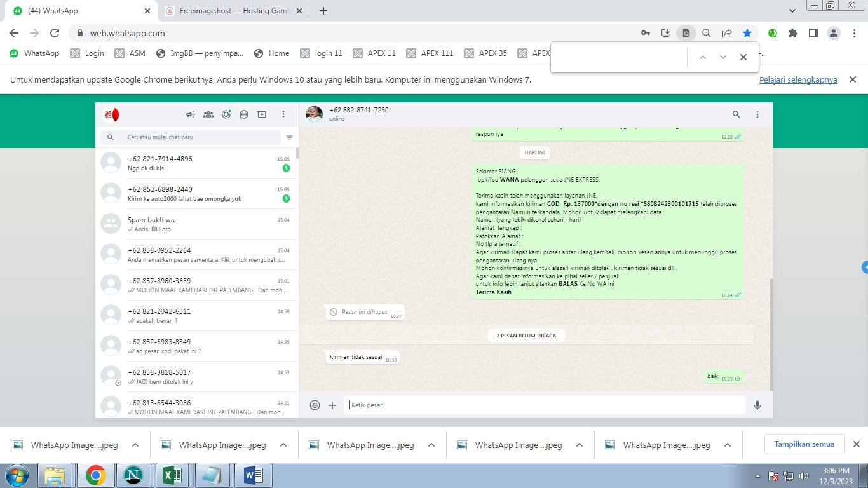Dismiss the Chrome update notification bar
The height and width of the screenshot is (488, 868).
(853, 79)
